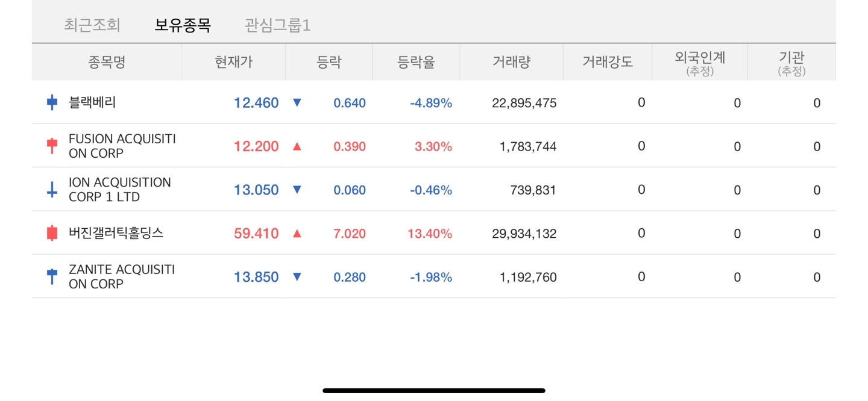Screen dimensions: 868x401
Task: Select the 블랙베리 stock row
Action: 121,102
